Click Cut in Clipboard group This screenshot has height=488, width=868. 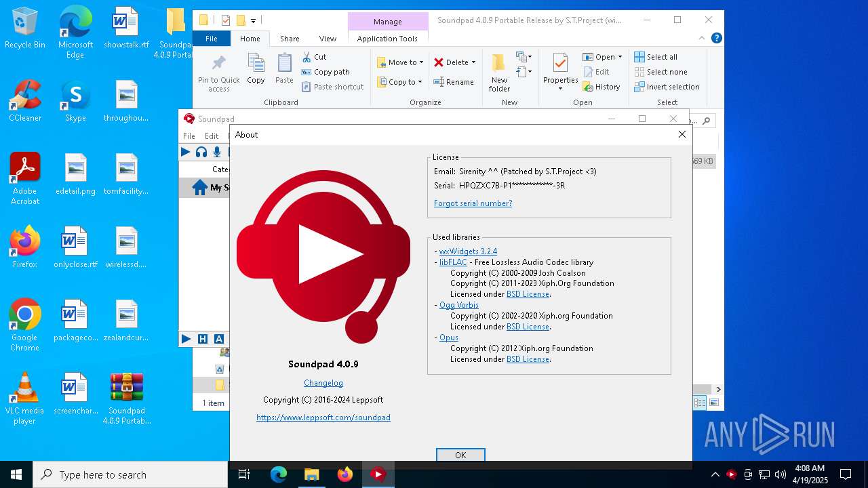point(314,57)
